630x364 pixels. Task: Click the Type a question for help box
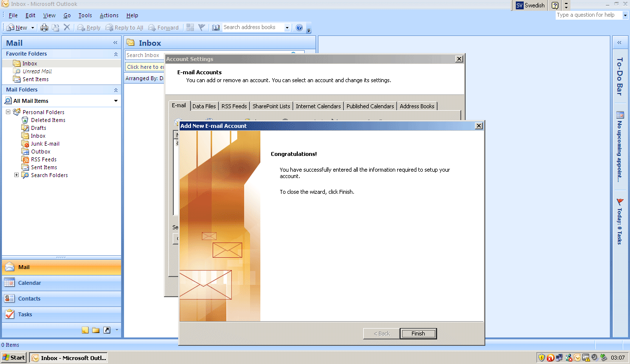click(589, 15)
